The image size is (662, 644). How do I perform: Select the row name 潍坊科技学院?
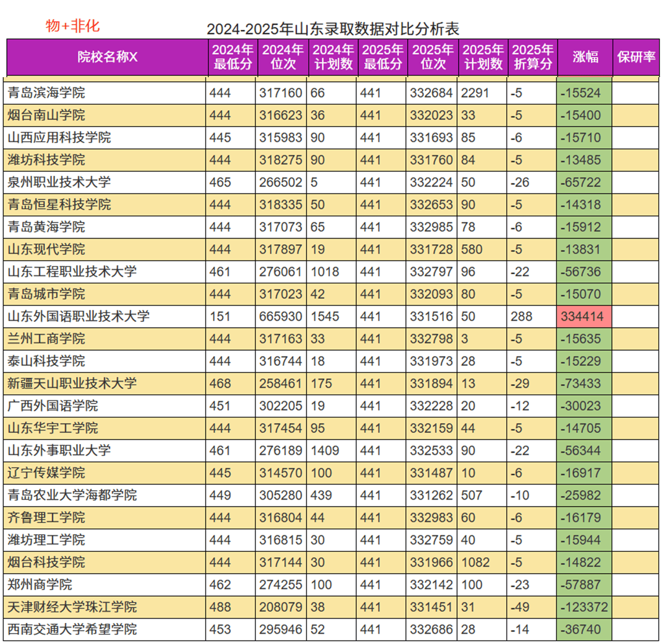(46, 160)
